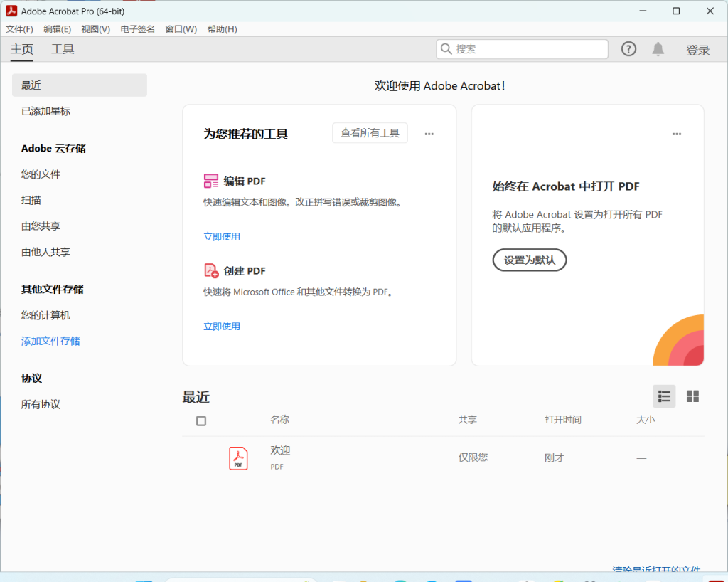Click the search magnifier icon
The width and height of the screenshot is (728, 582).
[446, 49]
